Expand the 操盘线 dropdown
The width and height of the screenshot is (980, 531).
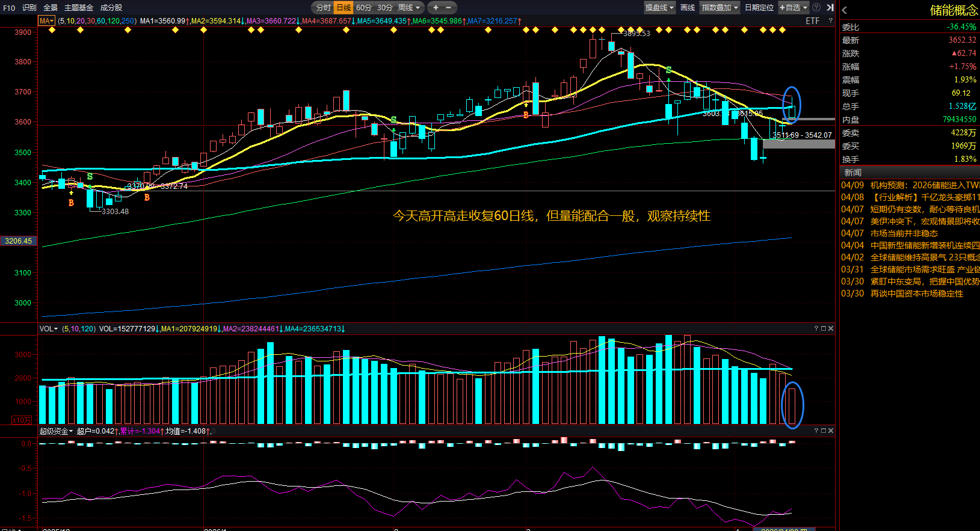[659, 8]
